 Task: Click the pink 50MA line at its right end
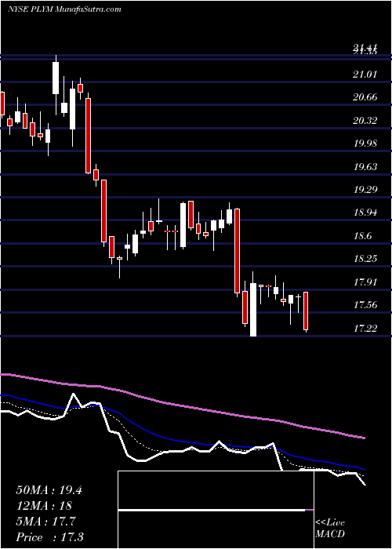[x=363, y=438]
